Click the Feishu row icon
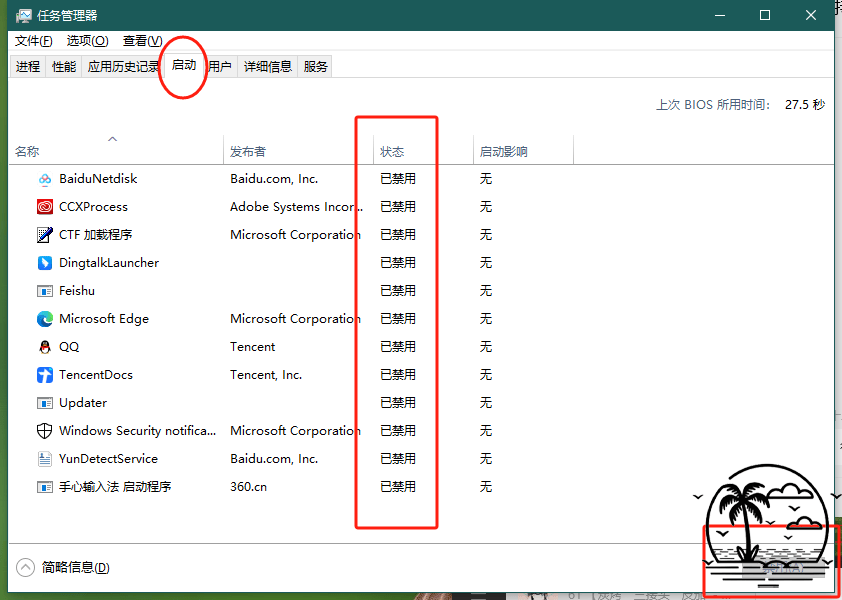 pyautogui.click(x=45, y=291)
